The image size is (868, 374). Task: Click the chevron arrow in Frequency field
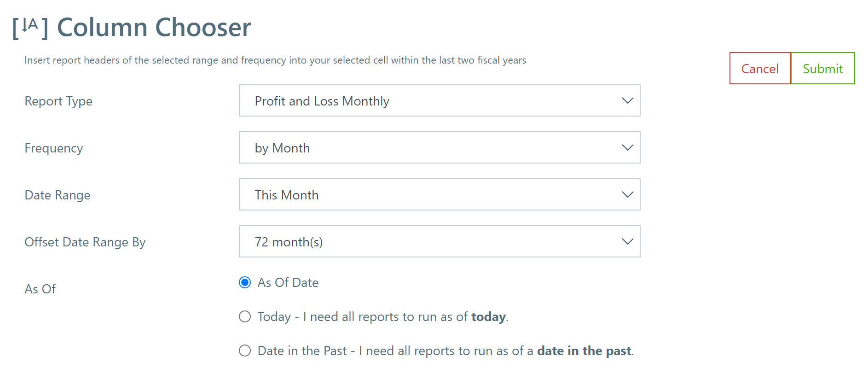point(627,147)
